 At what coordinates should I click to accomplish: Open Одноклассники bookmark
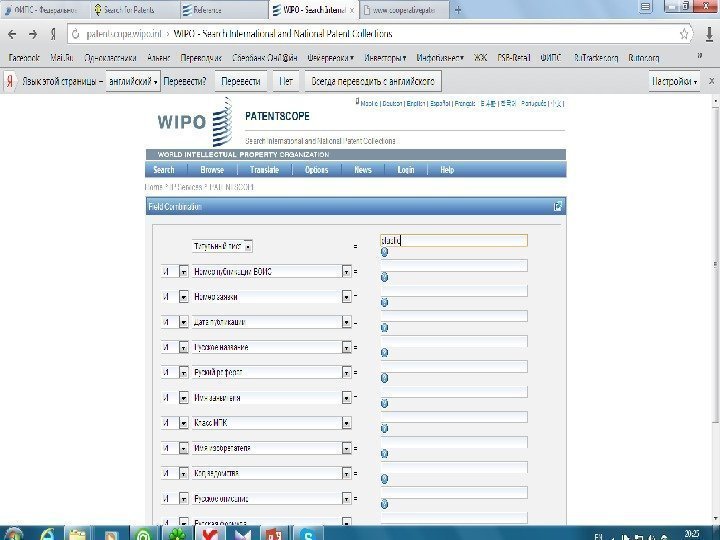(x=110, y=58)
